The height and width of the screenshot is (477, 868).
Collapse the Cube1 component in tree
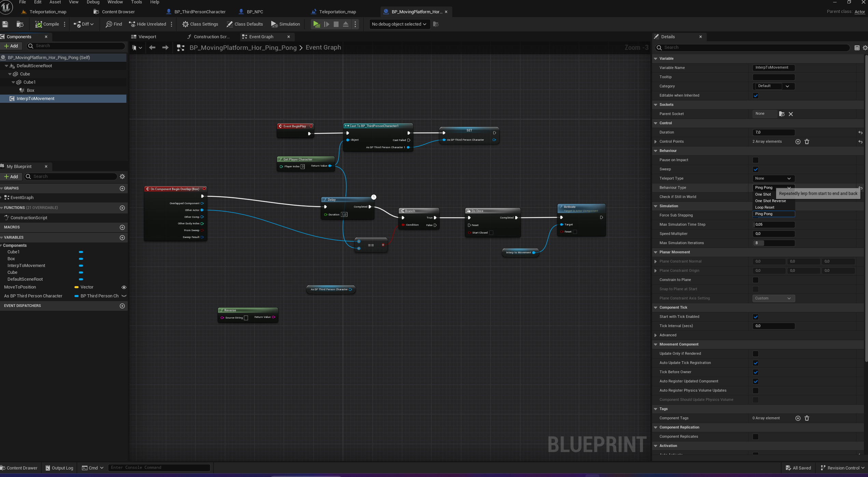tap(13, 82)
